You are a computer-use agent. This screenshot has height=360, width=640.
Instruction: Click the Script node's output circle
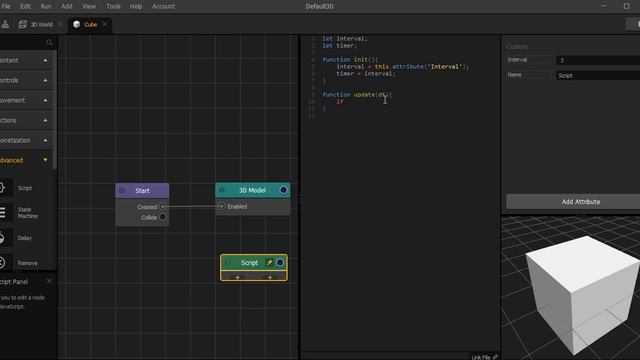point(280,262)
